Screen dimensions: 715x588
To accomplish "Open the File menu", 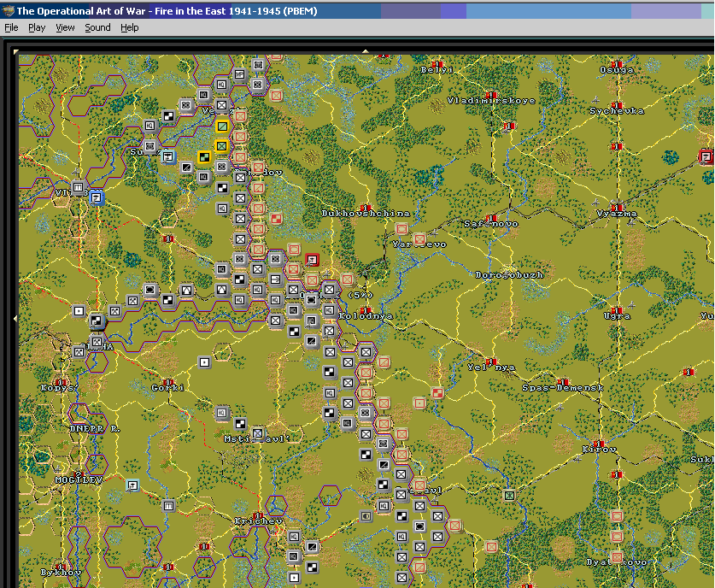I will 11,27.
